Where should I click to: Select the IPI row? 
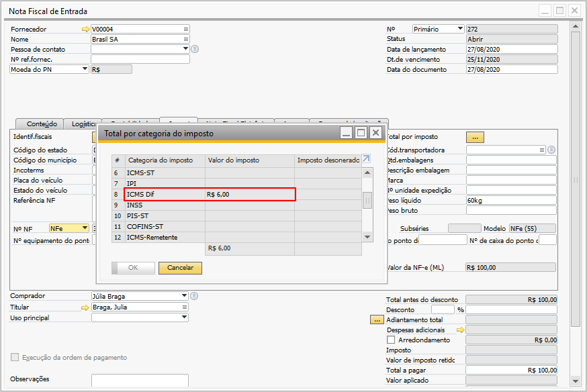[x=236, y=183]
